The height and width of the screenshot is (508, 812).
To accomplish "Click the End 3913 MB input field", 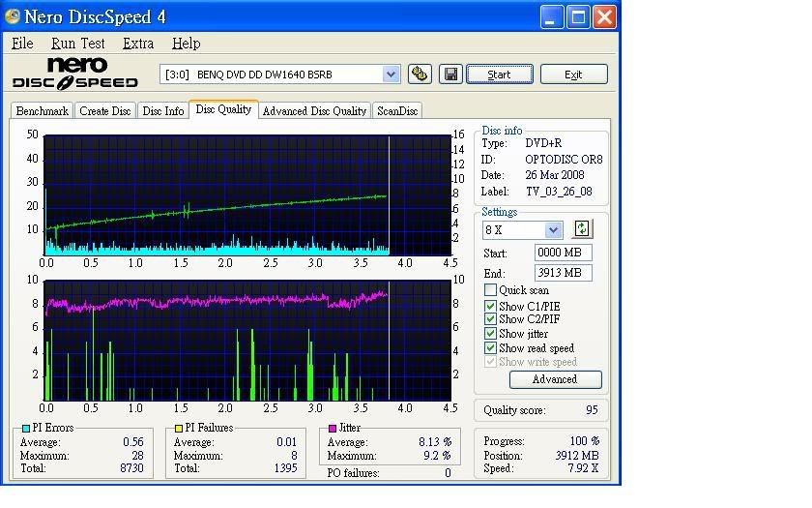I will [563, 273].
